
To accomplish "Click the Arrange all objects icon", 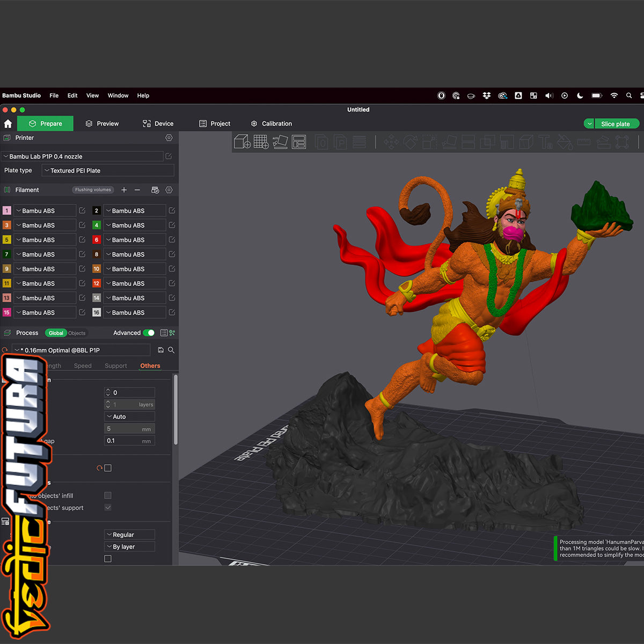I will 298,142.
